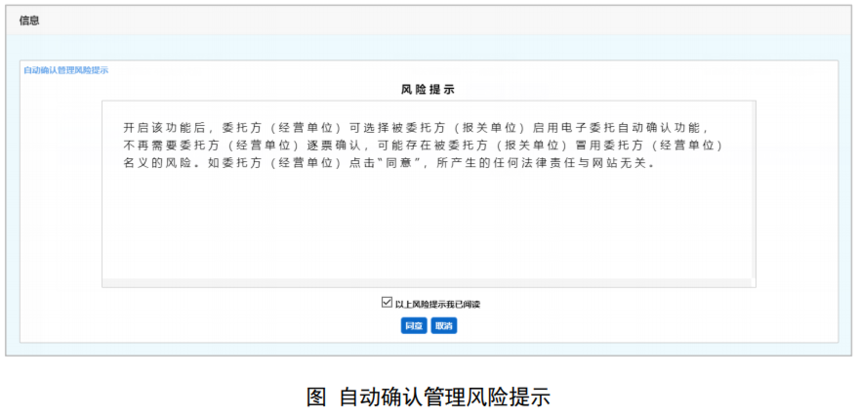Image resolution: width=859 pixels, height=418 pixels.
Task: Click the figure caption 图 自动确认管理风险提示
Action: tap(428, 395)
